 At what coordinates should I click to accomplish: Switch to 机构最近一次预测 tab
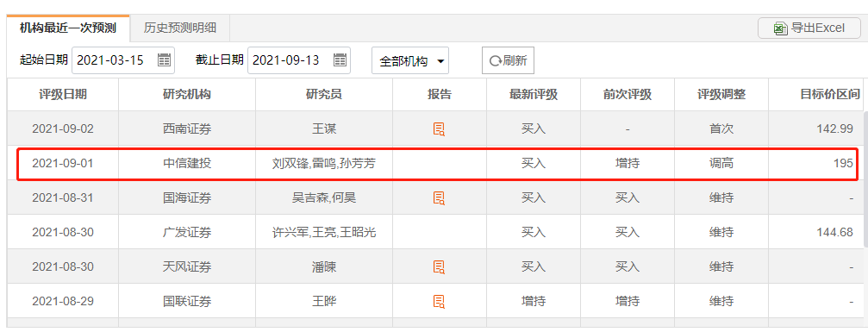coord(69,28)
